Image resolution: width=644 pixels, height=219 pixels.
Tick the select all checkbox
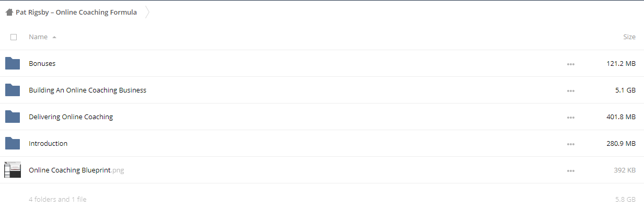14,37
